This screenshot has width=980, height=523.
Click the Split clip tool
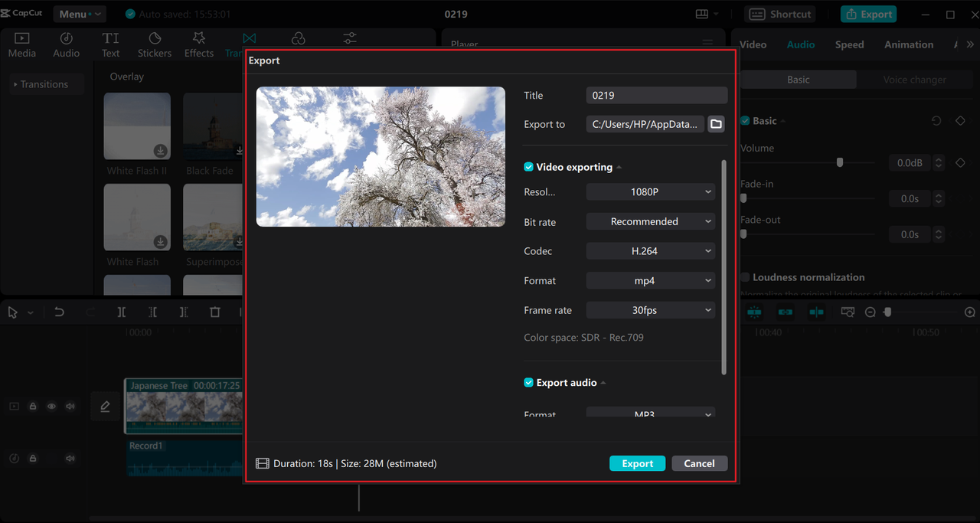click(122, 312)
